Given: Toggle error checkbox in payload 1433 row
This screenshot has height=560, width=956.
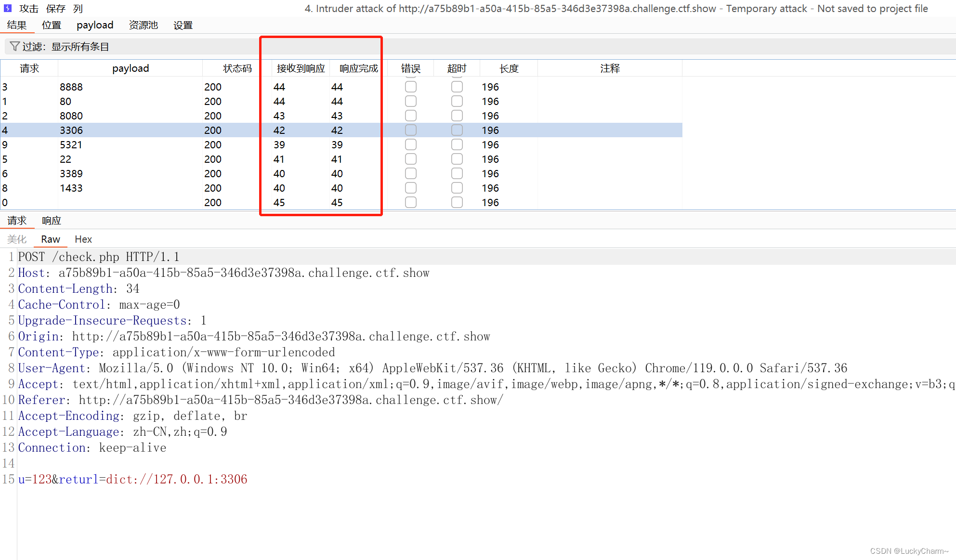Looking at the screenshot, I should (x=411, y=188).
